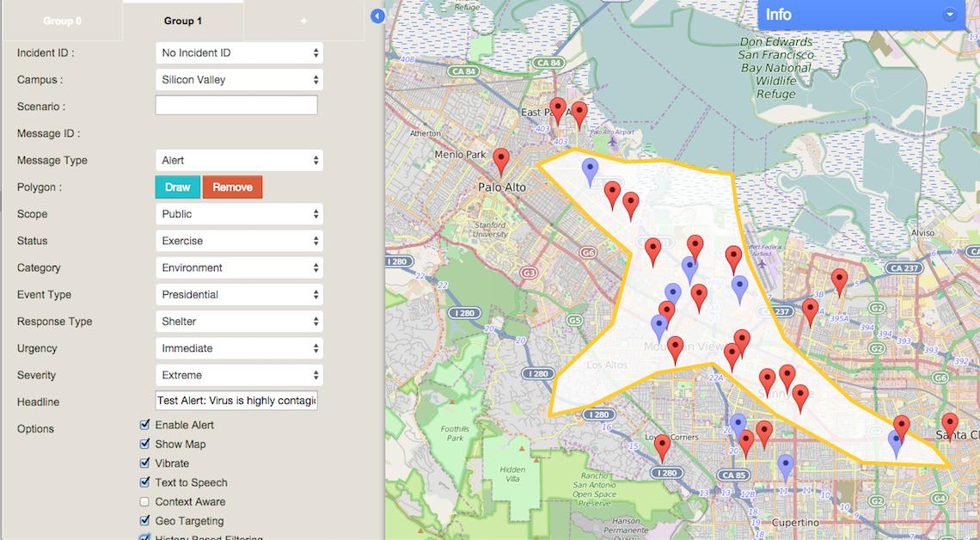Toggle the Geo Targeting checkbox
980x540 pixels.
click(145, 520)
